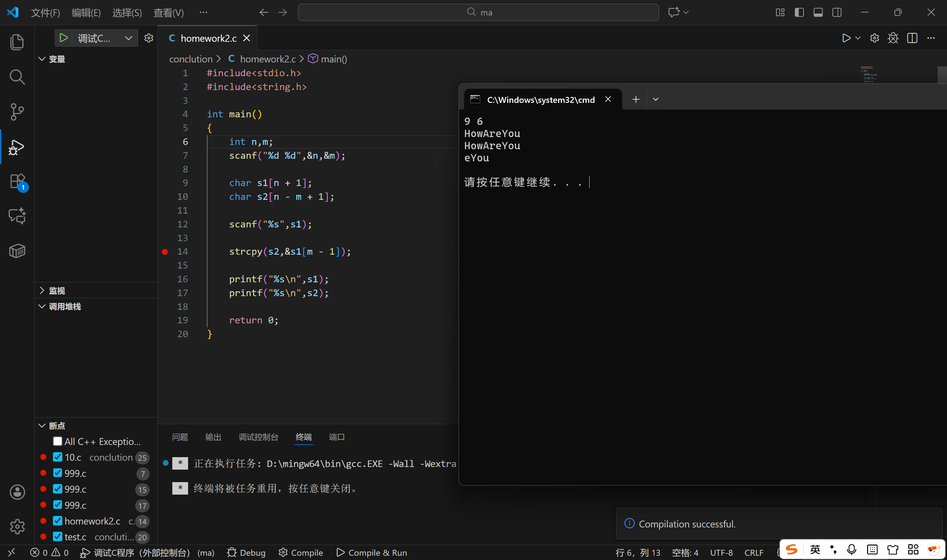Click the split editor right icon
The height and width of the screenshot is (560, 947).
pos(912,38)
